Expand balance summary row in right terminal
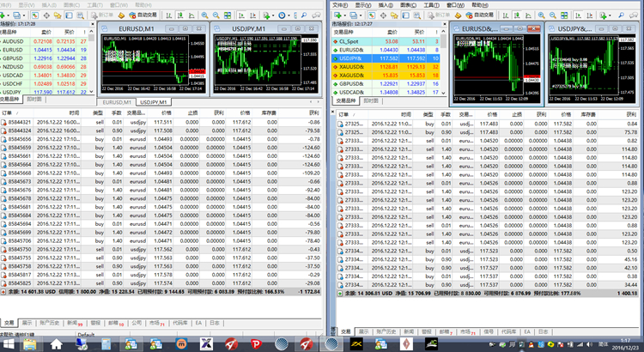644x352 pixels. (340, 294)
